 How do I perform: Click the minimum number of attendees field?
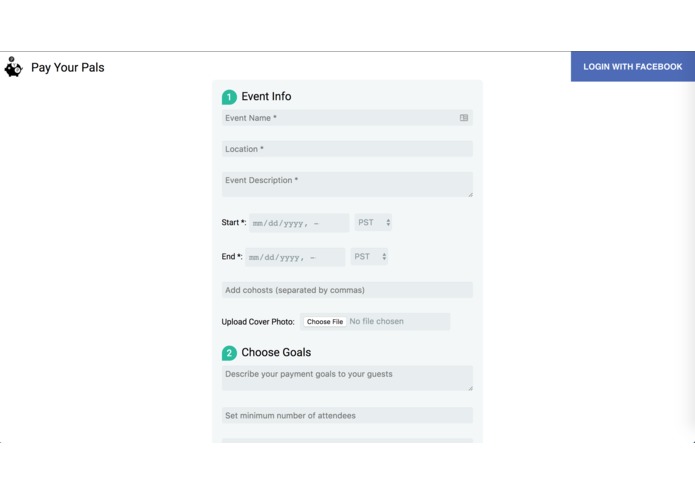(347, 416)
